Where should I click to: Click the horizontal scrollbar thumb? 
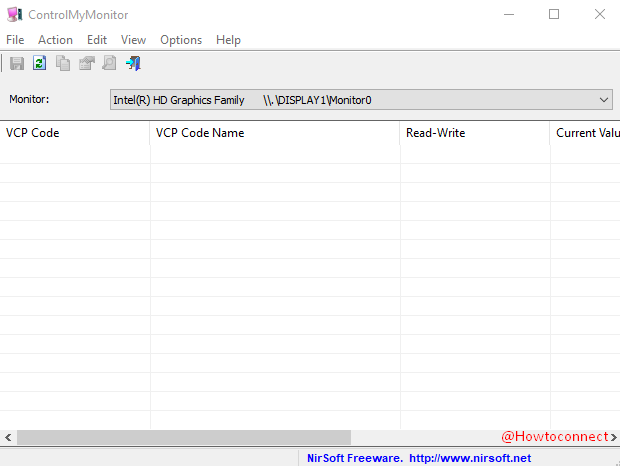coord(184,438)
